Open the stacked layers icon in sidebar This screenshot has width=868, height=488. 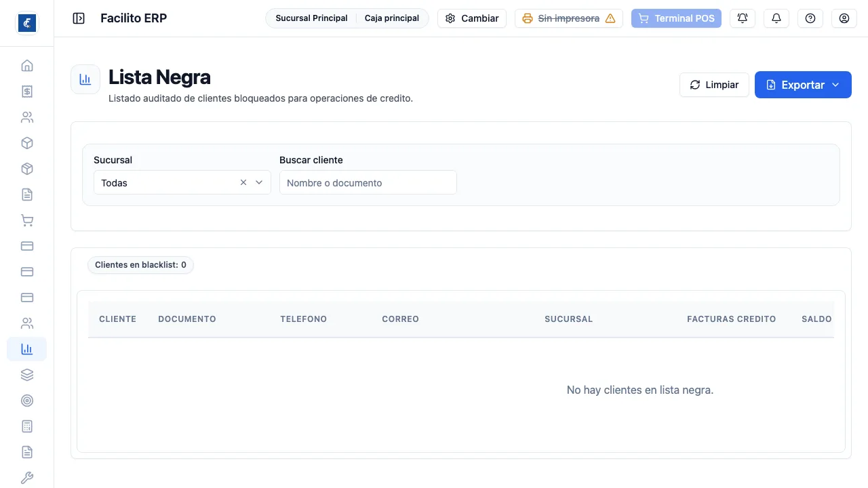click(27, 375)
